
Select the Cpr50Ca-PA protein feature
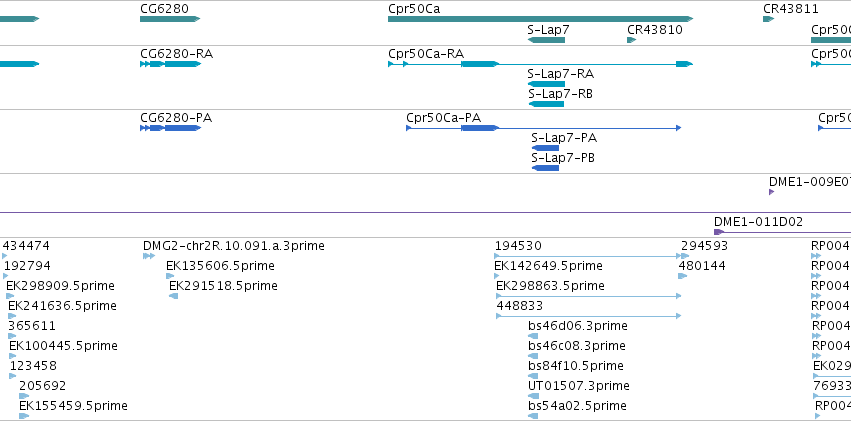pyautogui.click(x=543, y=128)
